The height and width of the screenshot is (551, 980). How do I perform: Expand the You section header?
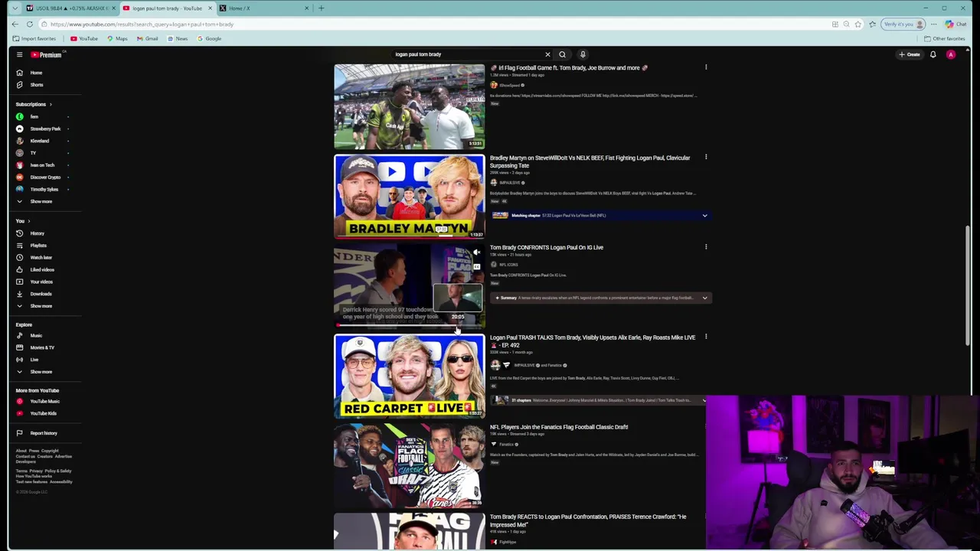pos(23,221)
